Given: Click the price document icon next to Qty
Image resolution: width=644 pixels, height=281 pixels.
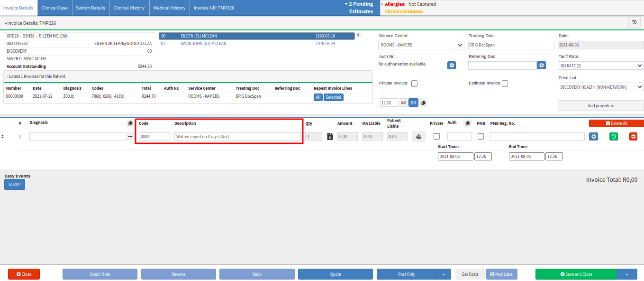Looking at the screenshot, I should [330, 137].
